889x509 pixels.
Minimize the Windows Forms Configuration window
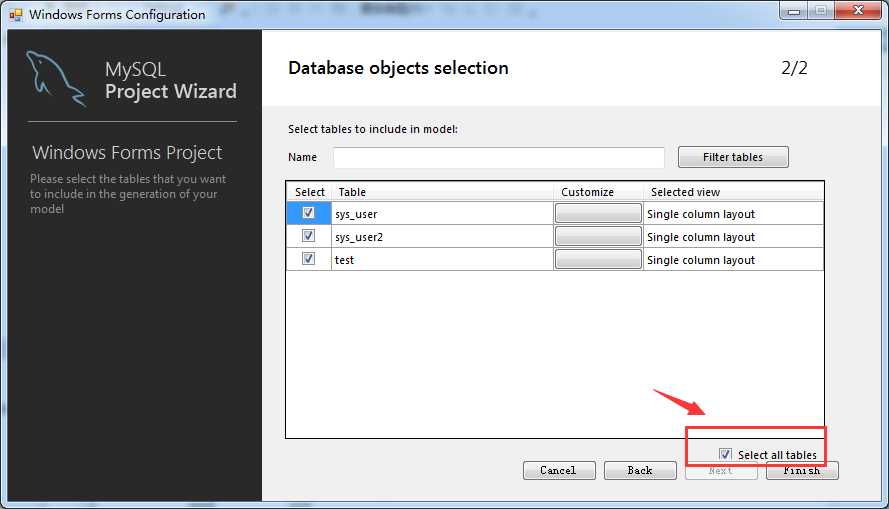pos(794,11)
